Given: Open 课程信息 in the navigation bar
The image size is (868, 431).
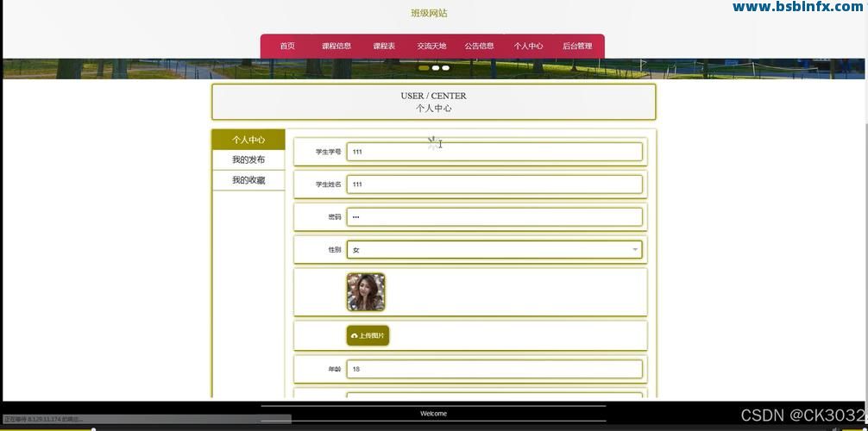Looking at the screenshot, I should click(x=337, y=47).
